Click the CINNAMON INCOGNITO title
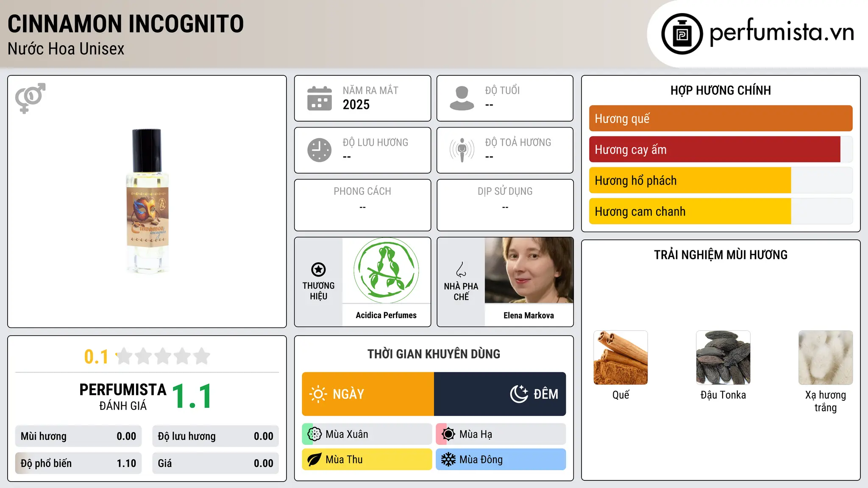 tap(126, 24)
